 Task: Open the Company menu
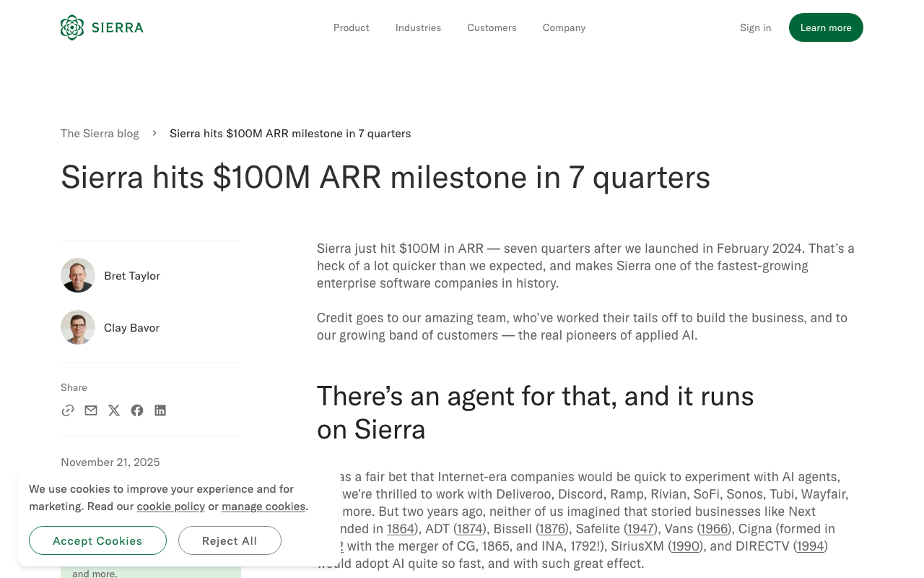[564, 27]
